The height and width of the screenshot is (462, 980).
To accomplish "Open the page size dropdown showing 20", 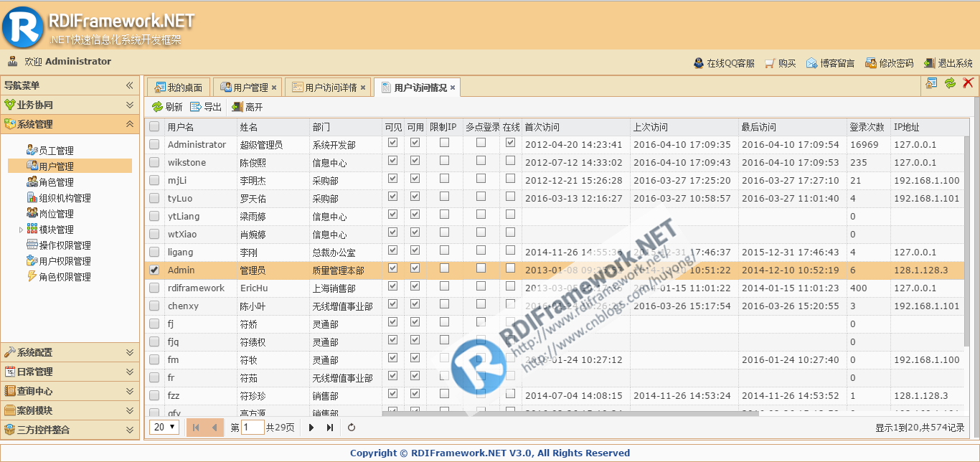I will pos(164,428).
